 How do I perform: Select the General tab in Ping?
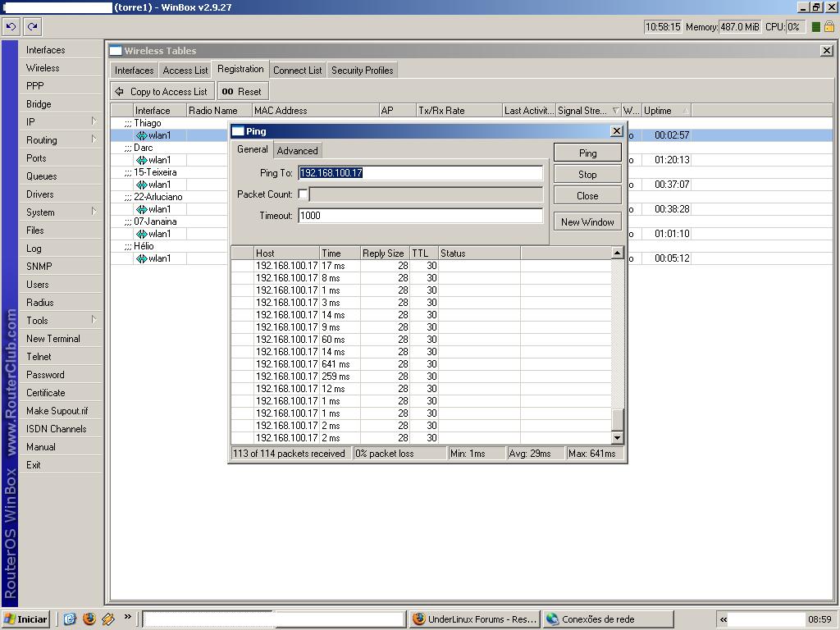pyautogui.click(x=253, y=149)
